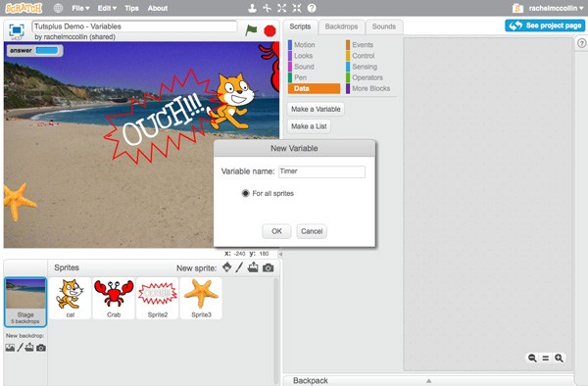Reset scripts area zoom to default

[x=546, y=359]
